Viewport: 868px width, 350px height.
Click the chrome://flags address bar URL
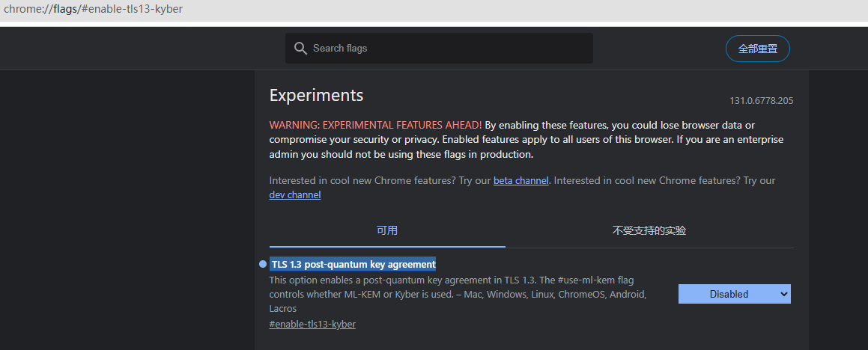[x=94, y=9]
